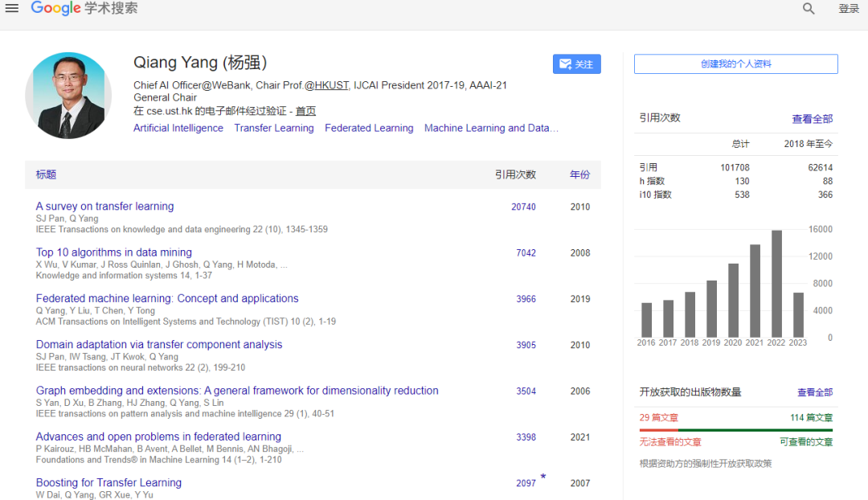Open 'A survey on transfer learning' article

pyautogui.click(x=104, y=207)
